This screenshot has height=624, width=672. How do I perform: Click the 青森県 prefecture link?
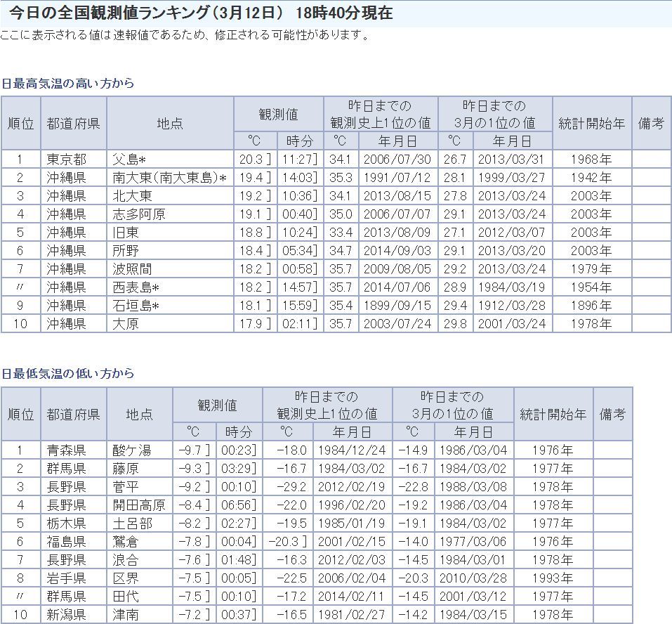[66, 450]
